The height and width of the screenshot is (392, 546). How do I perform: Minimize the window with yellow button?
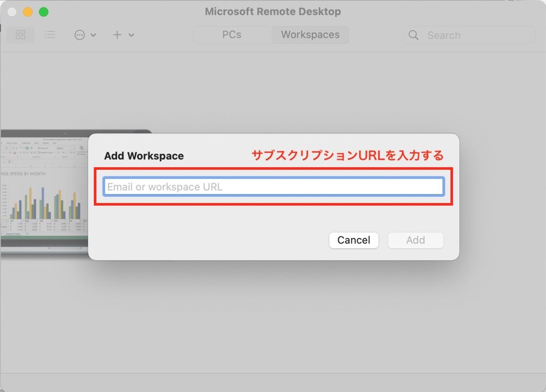click(28, 12)
